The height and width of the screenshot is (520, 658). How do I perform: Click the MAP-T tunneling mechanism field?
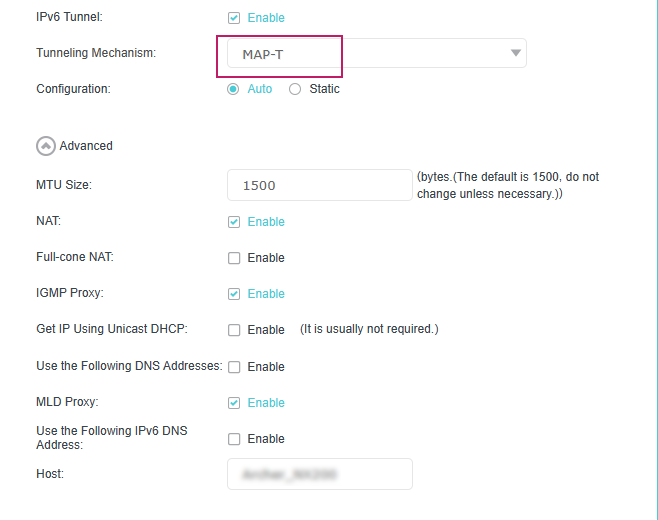(x=280, y=54)
